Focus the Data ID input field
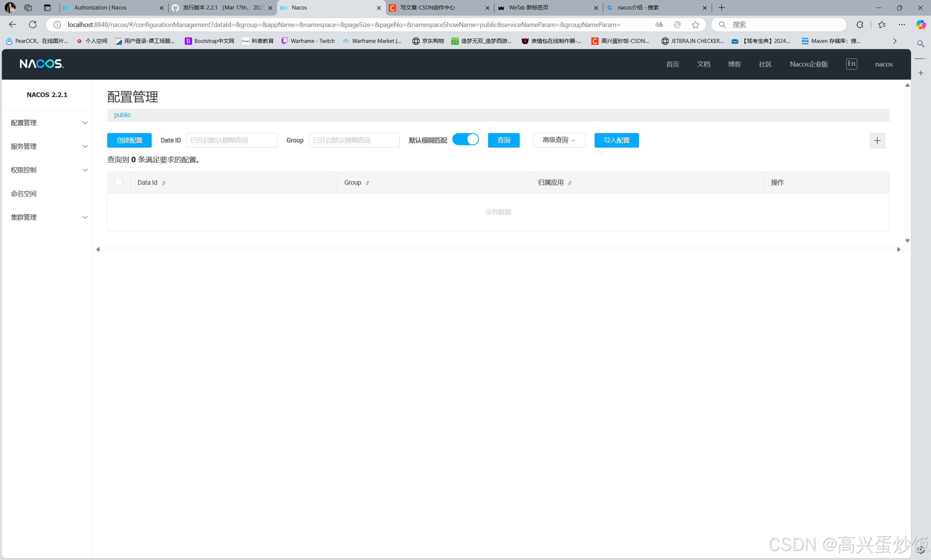Screen dimensions: 931x560 click(x=232, y=140)
